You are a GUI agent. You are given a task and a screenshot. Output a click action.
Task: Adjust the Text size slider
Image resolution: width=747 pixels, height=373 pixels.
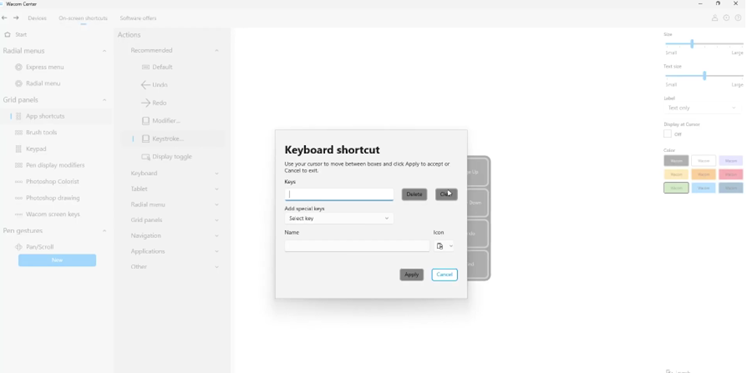pos(704,76)
